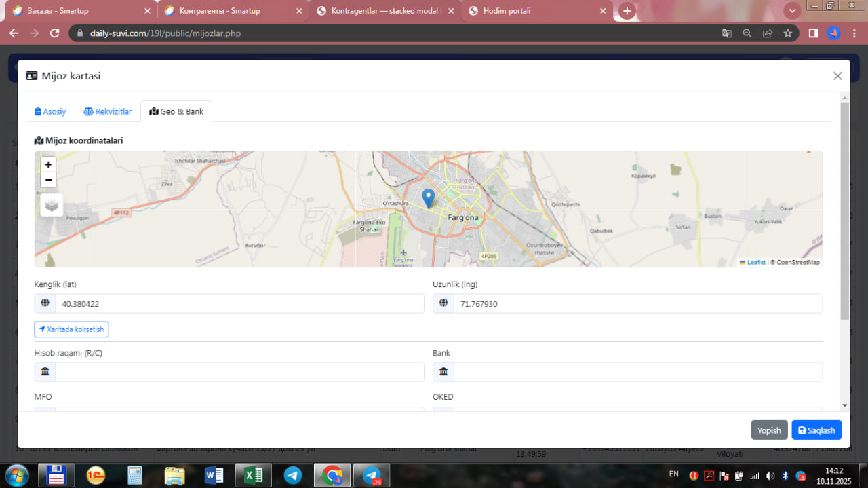Click the Saqlash button
The height and width of the screenshot is (488, 868).
(x=816, y=430)
